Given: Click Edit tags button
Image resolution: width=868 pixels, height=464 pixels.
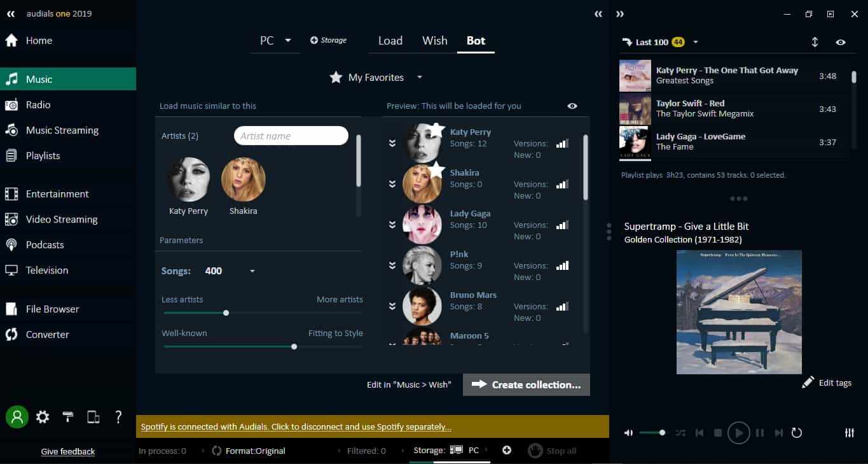Looking at the screenshot, I should (826, 383).
